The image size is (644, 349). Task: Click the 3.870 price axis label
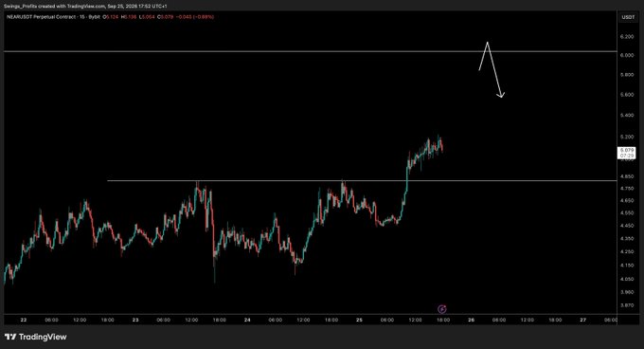coord(627,305)
